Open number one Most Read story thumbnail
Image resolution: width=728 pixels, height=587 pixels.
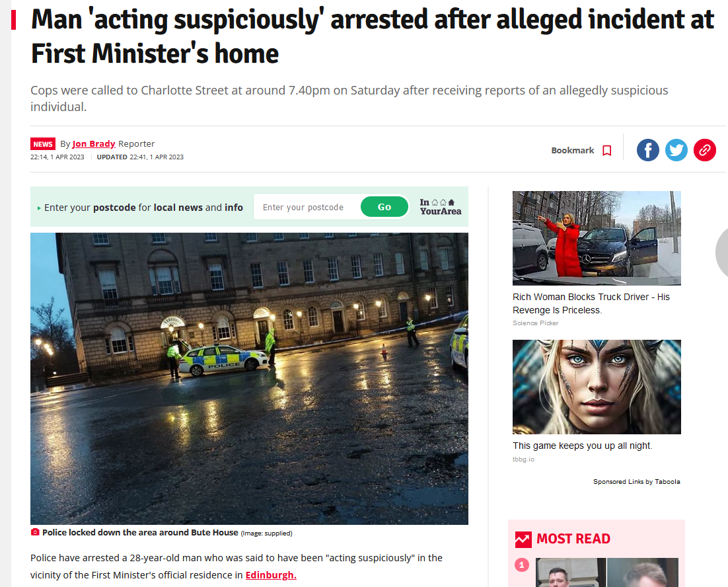[607, 572]
